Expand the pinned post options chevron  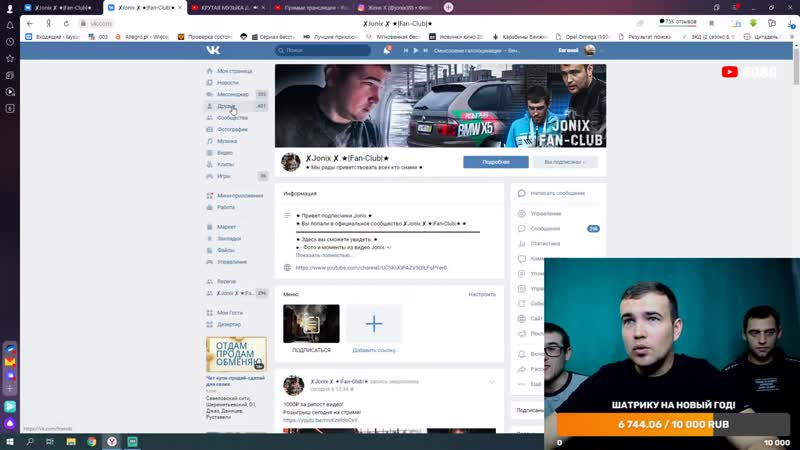(491, 382)
